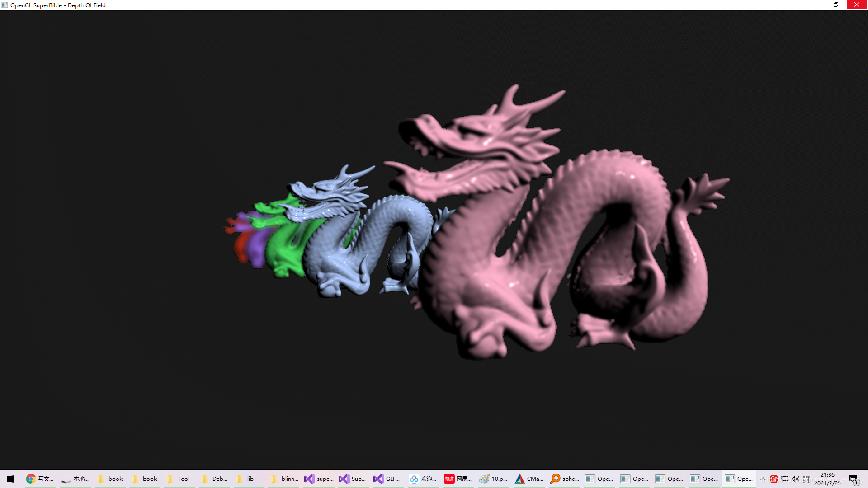Open the 本地 drive taskbar window
Image resolution: width=868 pixels, height=488 pixels.
tap(75, 479)
